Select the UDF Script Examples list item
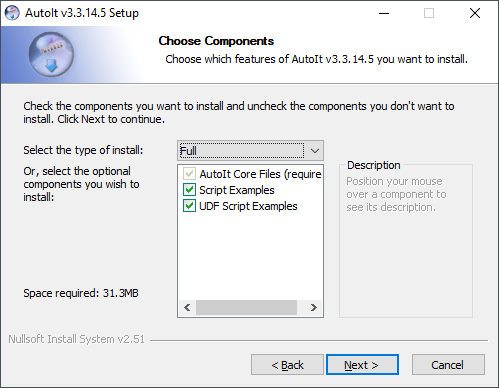The height and width of the screenshot is (388, 499). (248, 206)
